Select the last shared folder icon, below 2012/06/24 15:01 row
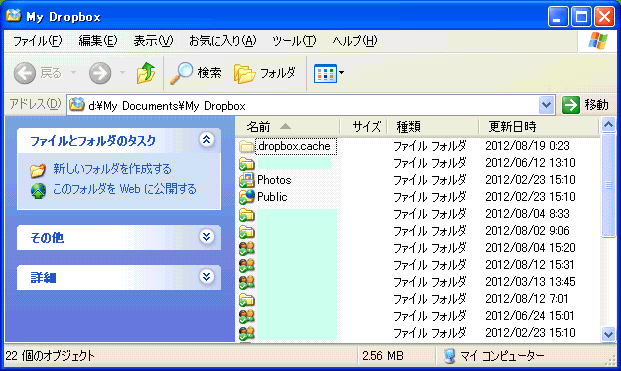This screenshot has height=371, width=621. tap(246, 333)
